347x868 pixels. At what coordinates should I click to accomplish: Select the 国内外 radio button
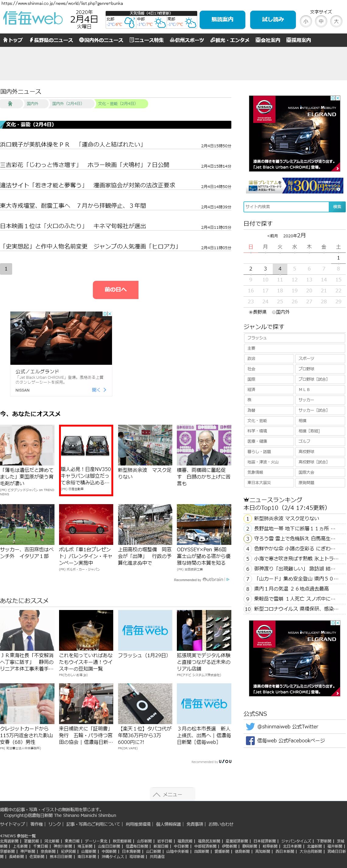pos(274,312)
